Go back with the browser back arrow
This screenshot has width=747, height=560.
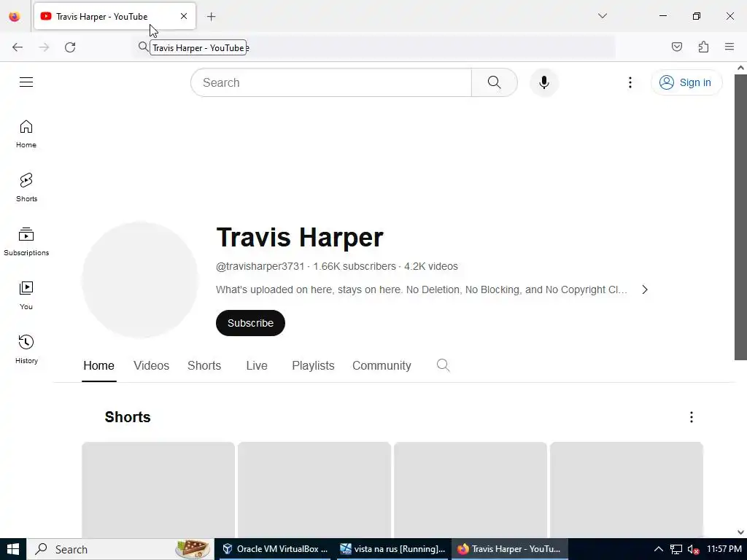pos(18,47)
